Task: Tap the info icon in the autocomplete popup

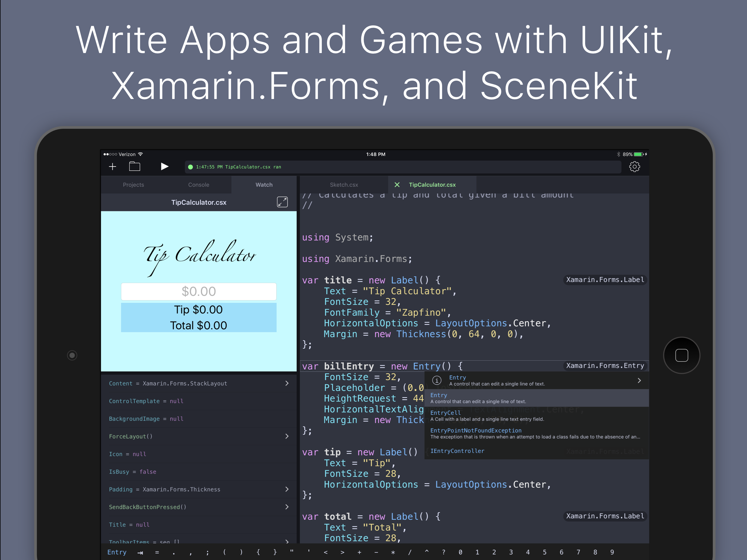Action: click(437, 380)
